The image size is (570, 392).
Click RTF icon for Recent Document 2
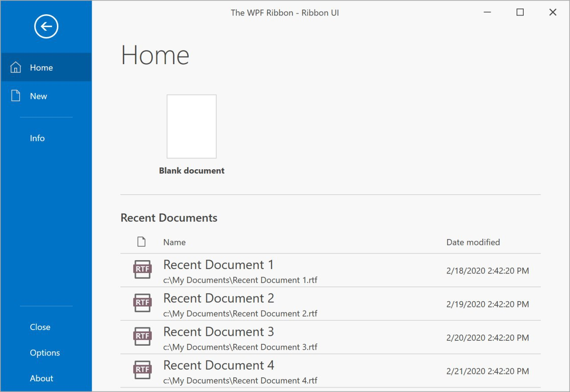tap(142, 303)
